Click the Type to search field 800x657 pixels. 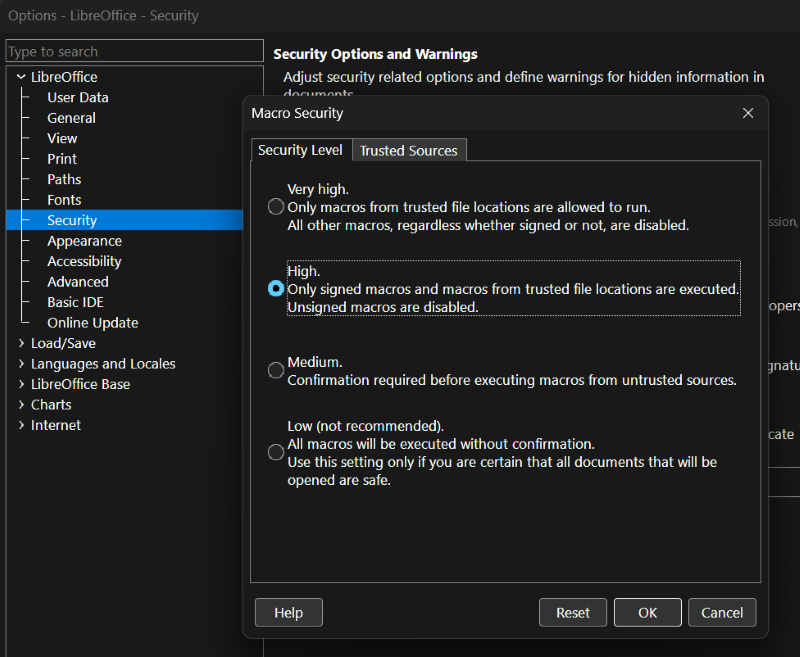coord(135,51)
